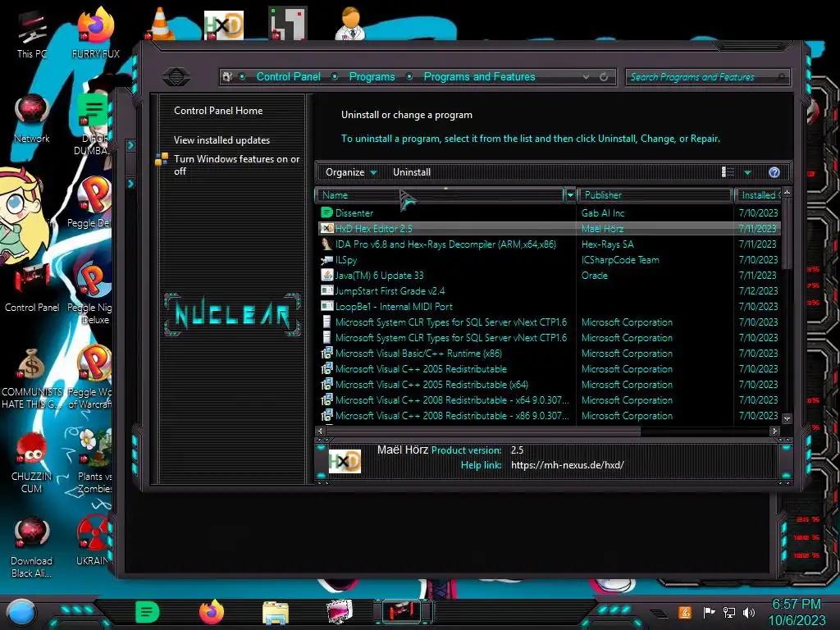This screenshot has width=840, height=630.
Task: Open the FURRY FUX Firefox desktop shortcut
Action: [95, 33]
